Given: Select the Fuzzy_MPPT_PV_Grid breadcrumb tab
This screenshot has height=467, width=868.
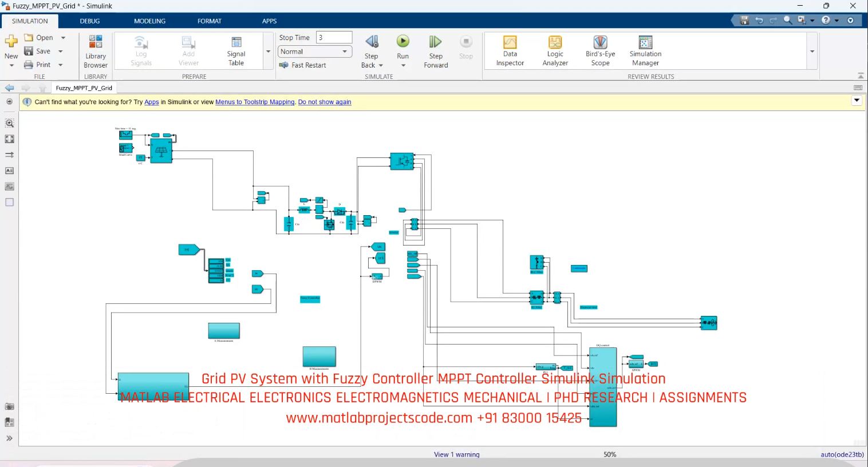Looking at the screenshot, I should (84, 88).
